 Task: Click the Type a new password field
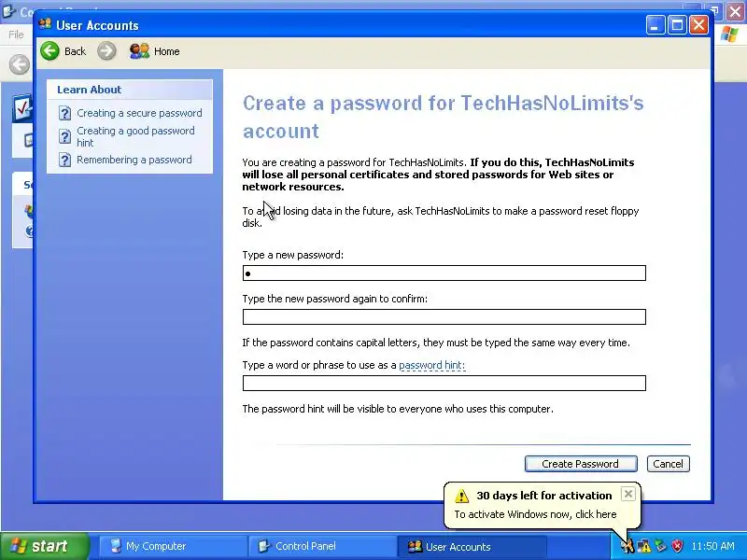(x=444, y=273)
